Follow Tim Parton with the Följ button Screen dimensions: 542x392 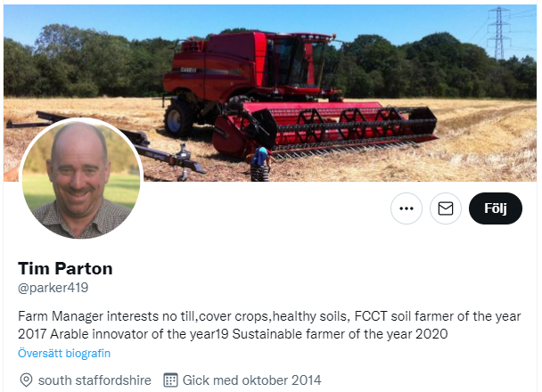click(x=496, y=208)
